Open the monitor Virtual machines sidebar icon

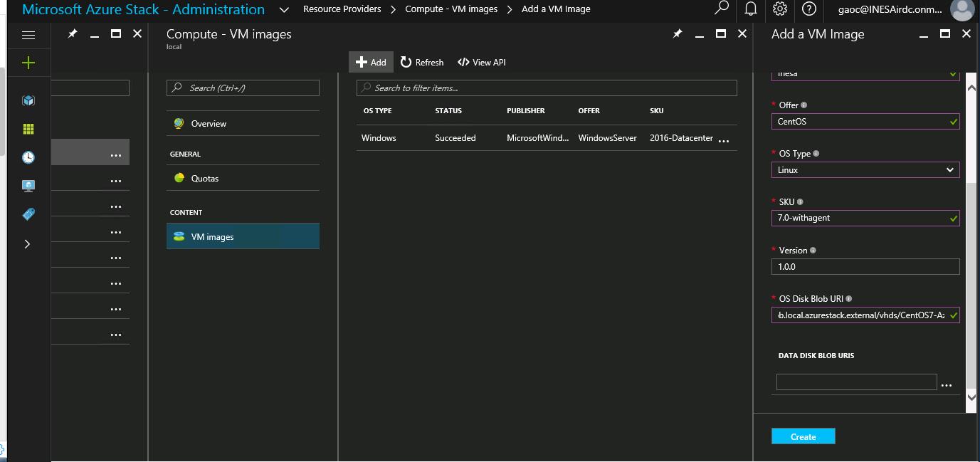pyautogui.click(x=28, y=186)
